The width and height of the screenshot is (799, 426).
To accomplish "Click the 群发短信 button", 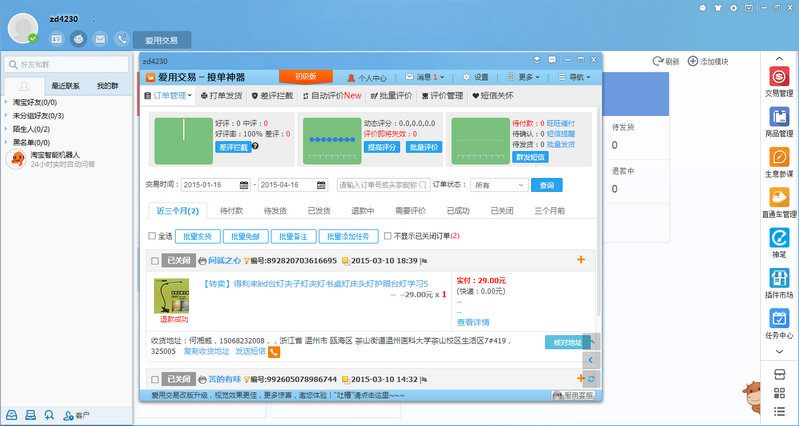I will 530,157.
